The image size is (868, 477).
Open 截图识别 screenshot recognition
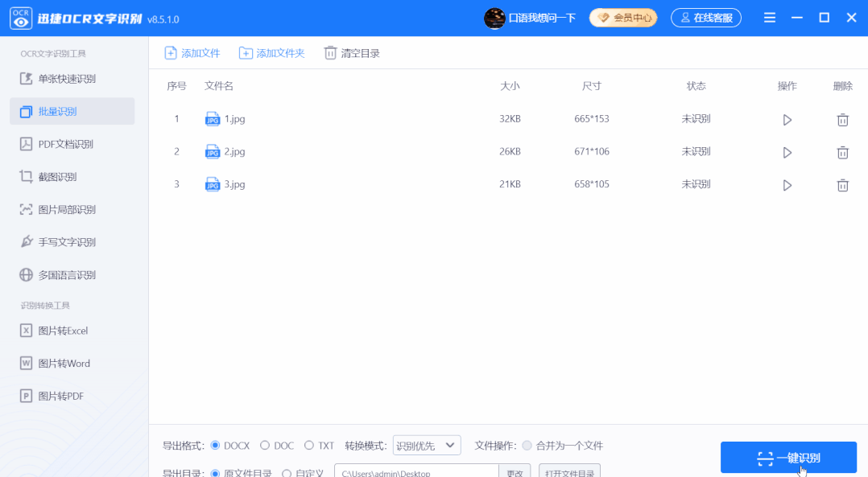tap(72, 176)
